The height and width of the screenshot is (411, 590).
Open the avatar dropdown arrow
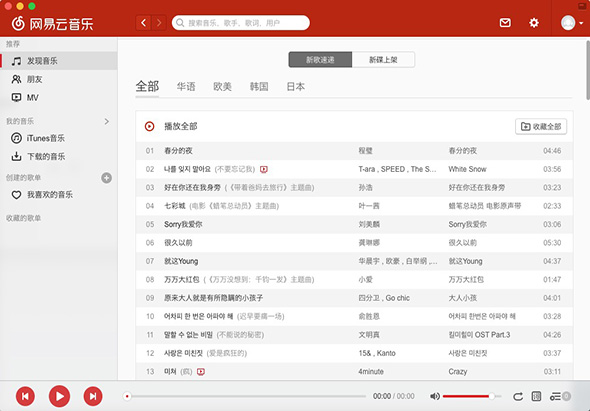[581, 23]
